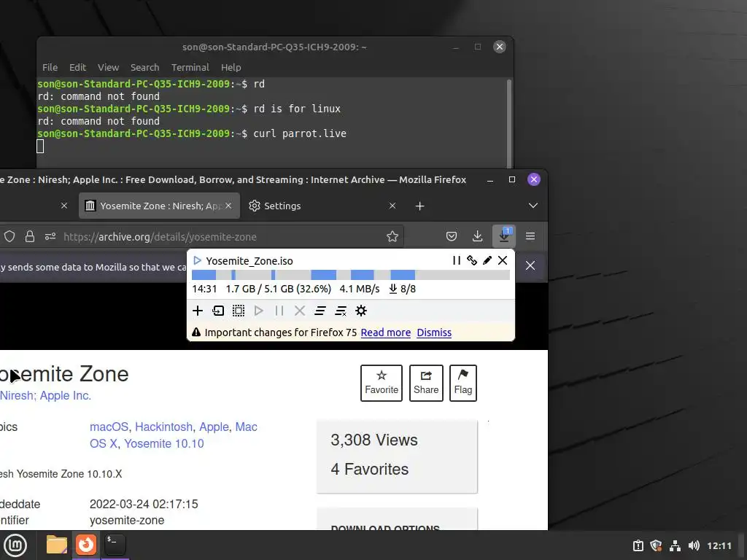
Task: Edit the Yosemite_Zone.iso download entry
Action: 487,260
